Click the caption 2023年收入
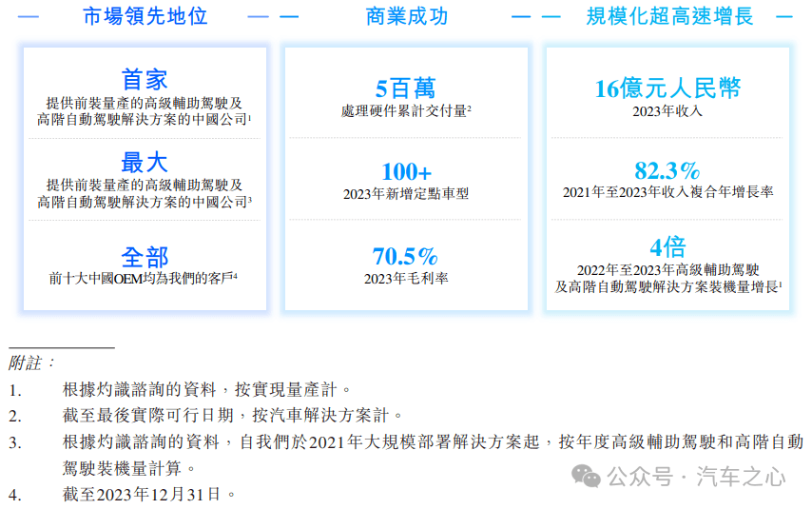 pos(667,111)
